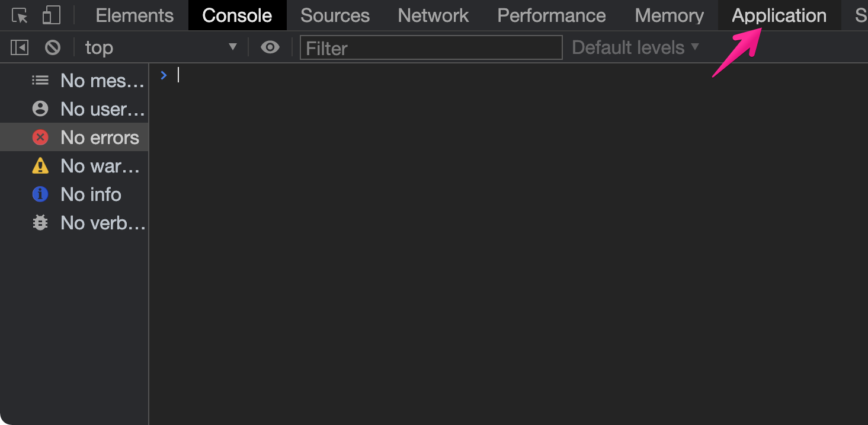Click the yellow warning triangle icon
The height and width of the screenshot is (425, 868).
pyautogui.click(x=40, y=166)
